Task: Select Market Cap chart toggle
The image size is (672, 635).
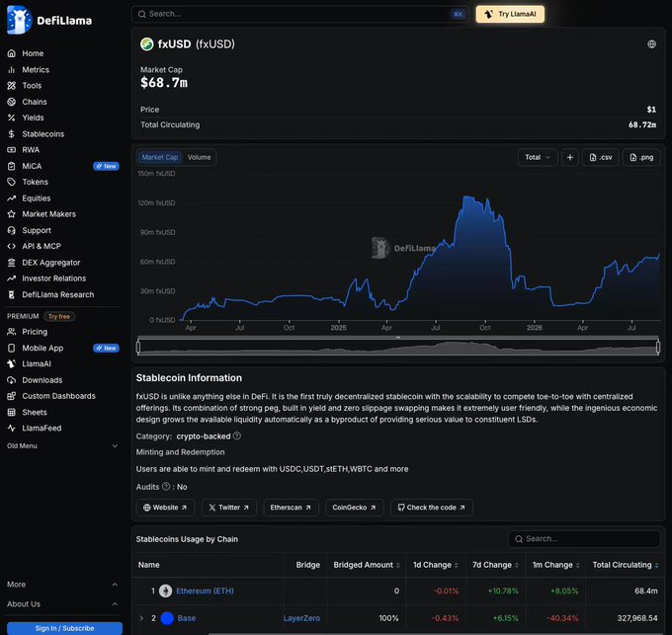Action: coord(160,157)
